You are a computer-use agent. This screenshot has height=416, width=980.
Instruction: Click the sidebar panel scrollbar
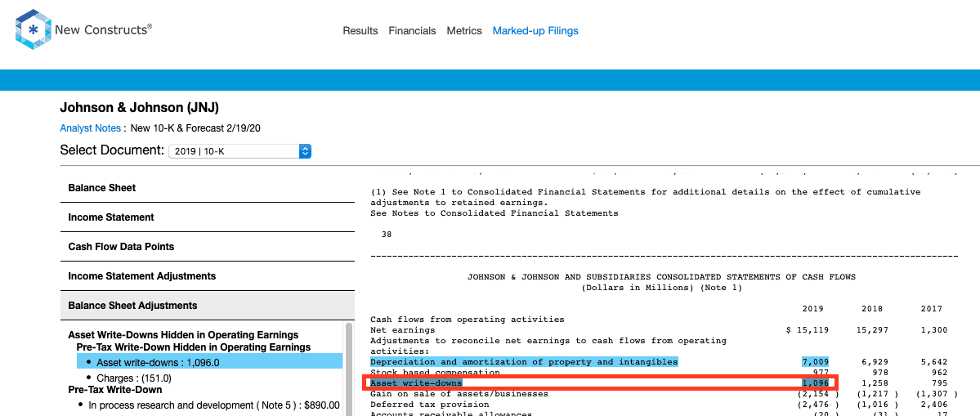pos(348,369)
